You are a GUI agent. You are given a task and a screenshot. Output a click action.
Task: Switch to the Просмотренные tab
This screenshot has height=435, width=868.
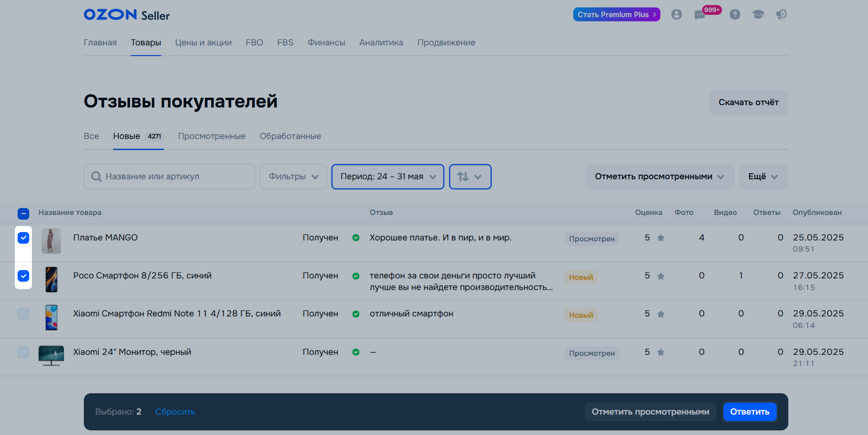212,136
